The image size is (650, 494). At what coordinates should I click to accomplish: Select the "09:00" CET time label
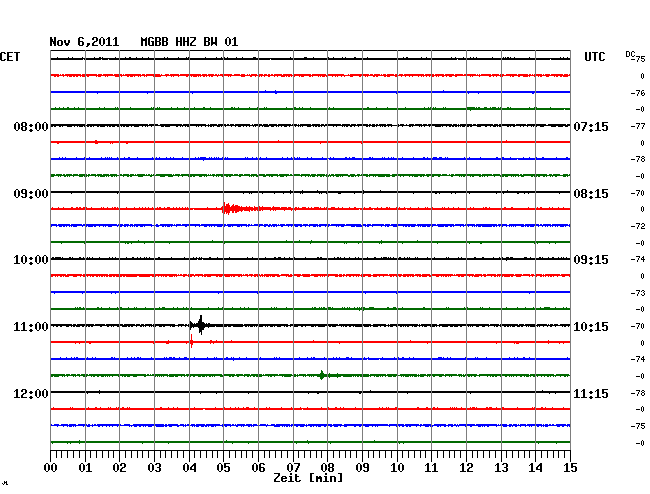[31, 194]
